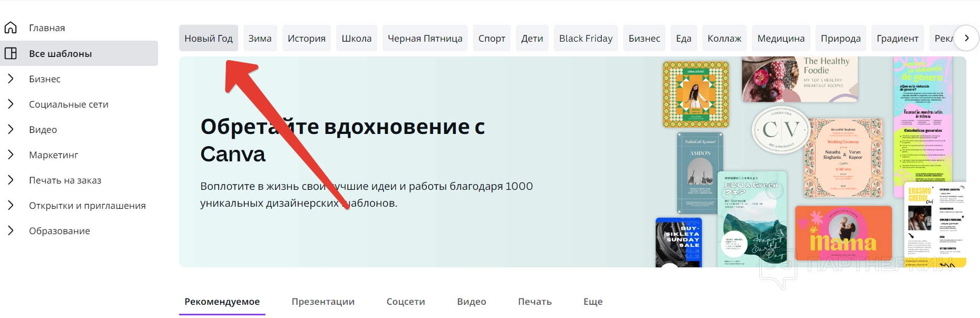Expand the Образование chevron
This screenshot has height=318, width=980.
(11, 230)
